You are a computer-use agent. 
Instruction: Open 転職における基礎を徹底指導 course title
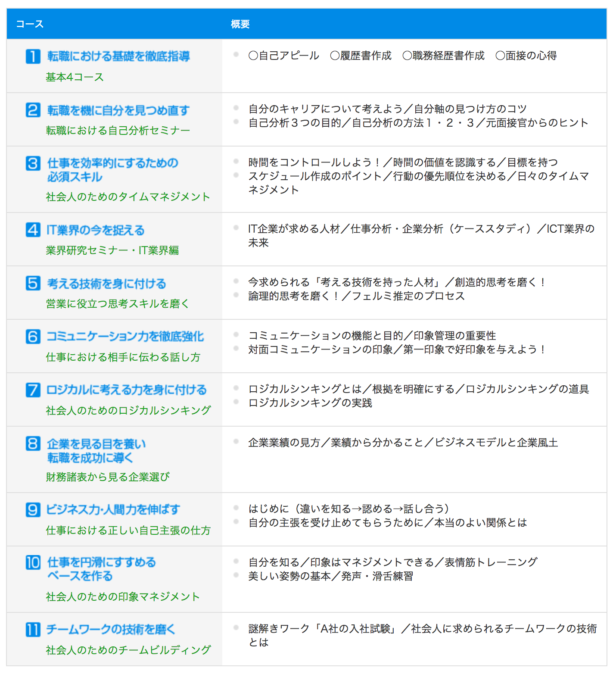coord(118,56)
